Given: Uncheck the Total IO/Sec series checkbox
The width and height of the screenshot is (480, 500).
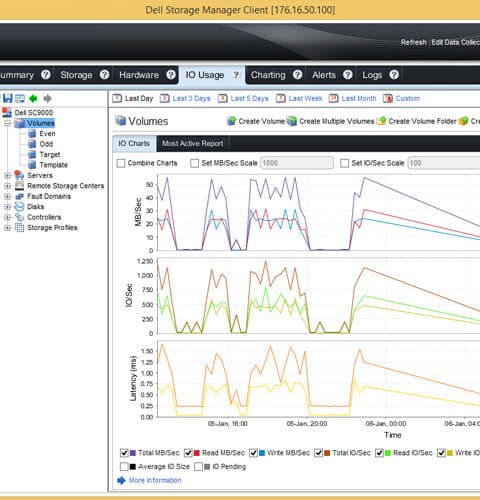Looking at the screenshot, I should pos(318,453).
